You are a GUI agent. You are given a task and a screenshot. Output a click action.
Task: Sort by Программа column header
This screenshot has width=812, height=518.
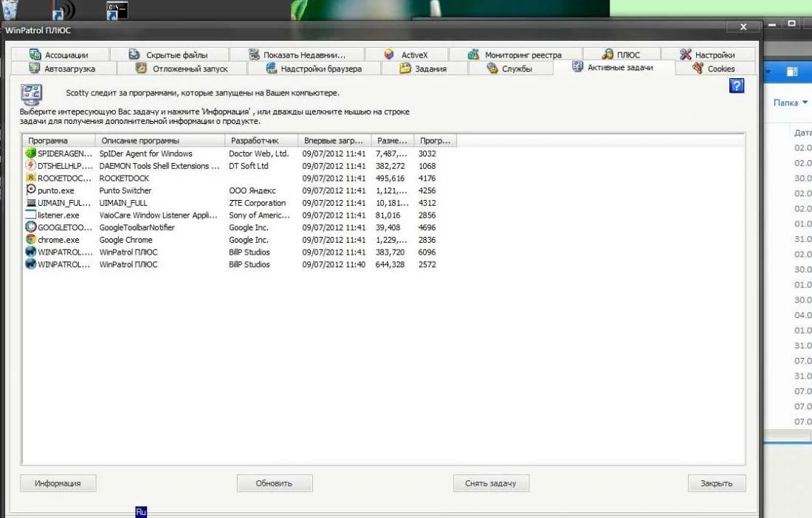pyautogui.click(x=59, y=140)
